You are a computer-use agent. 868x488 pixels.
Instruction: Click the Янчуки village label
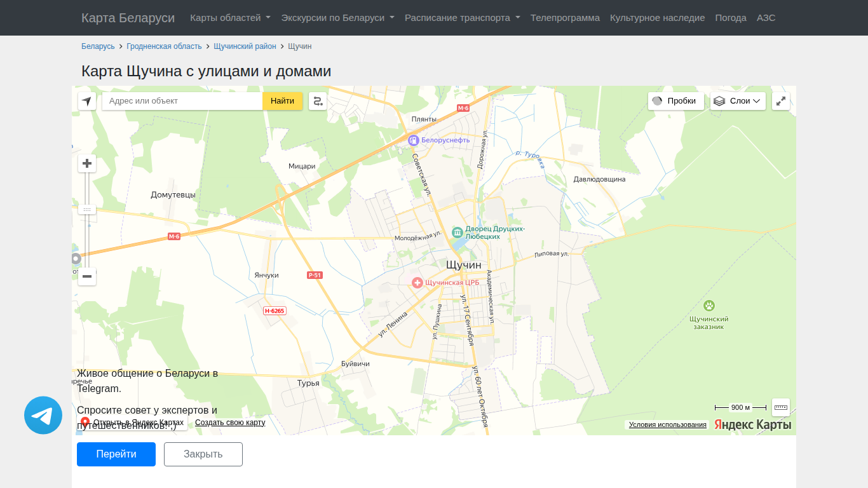pos(266,275)
